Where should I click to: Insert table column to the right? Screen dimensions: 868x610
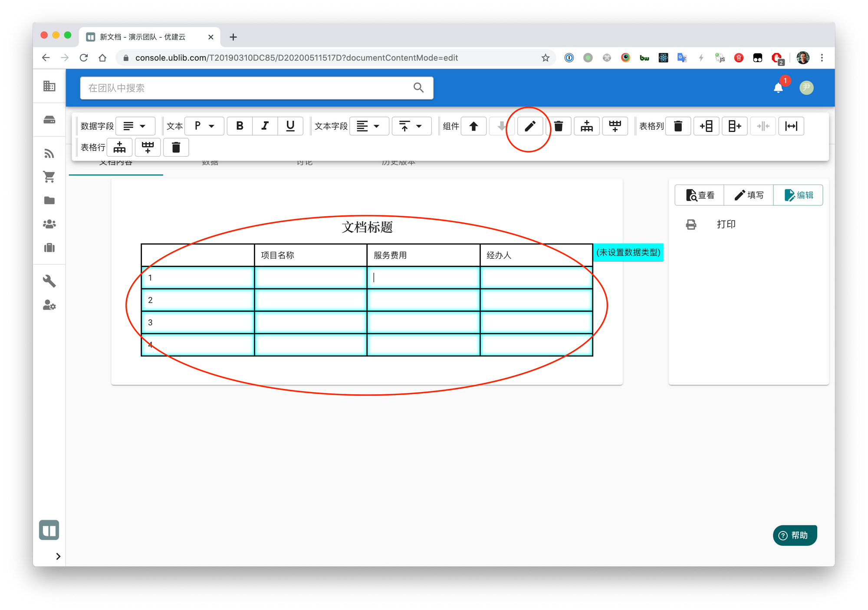pyautogui.click(x=734, y=126)
